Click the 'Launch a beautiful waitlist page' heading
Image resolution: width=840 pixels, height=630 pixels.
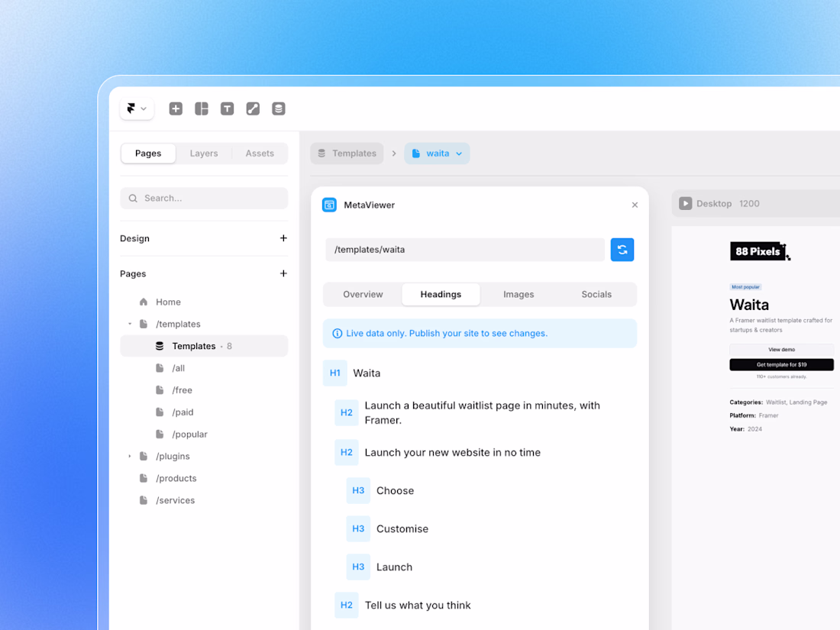click(482, 412)
